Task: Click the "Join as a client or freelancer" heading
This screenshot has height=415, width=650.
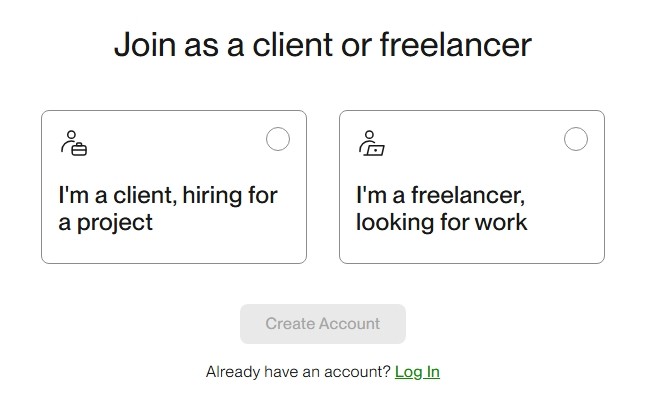Action: coord(322,45)
